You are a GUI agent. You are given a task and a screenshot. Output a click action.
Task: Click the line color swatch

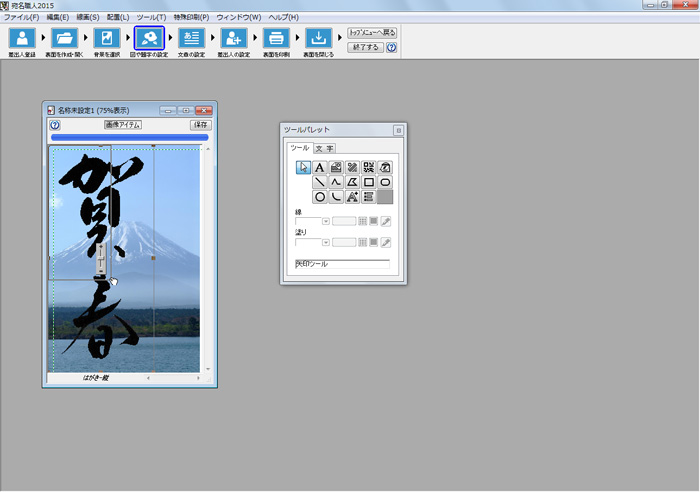click(373, 221)
